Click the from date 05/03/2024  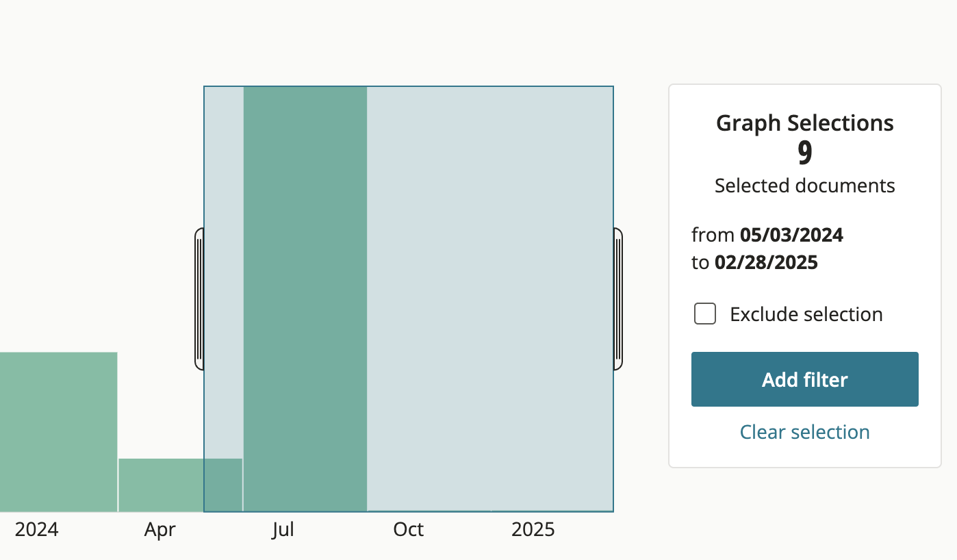coord(791,236)
